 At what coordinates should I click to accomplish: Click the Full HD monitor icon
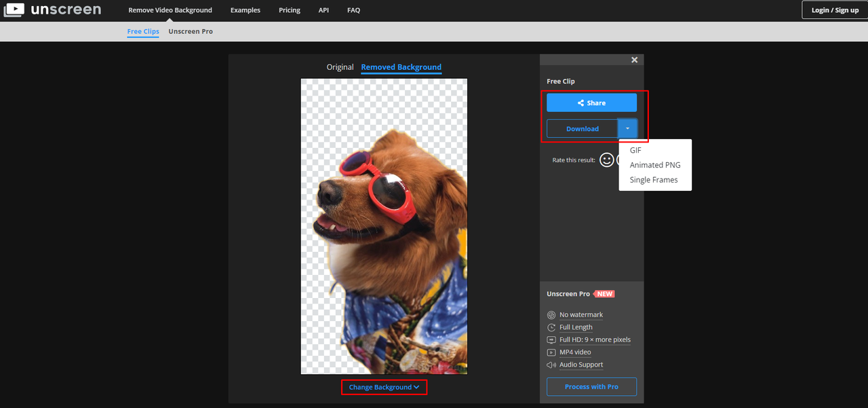(x=551, y=339)
